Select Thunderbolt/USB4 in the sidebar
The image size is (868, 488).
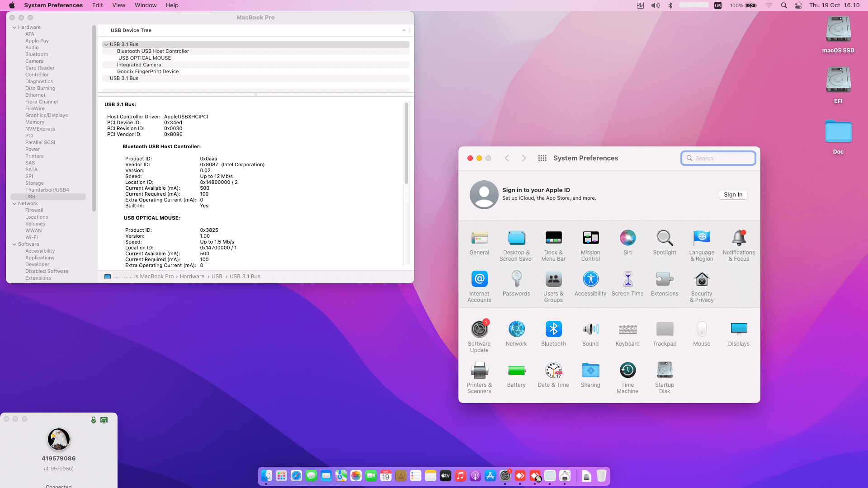pyautogui.click(x=47, y=190)
